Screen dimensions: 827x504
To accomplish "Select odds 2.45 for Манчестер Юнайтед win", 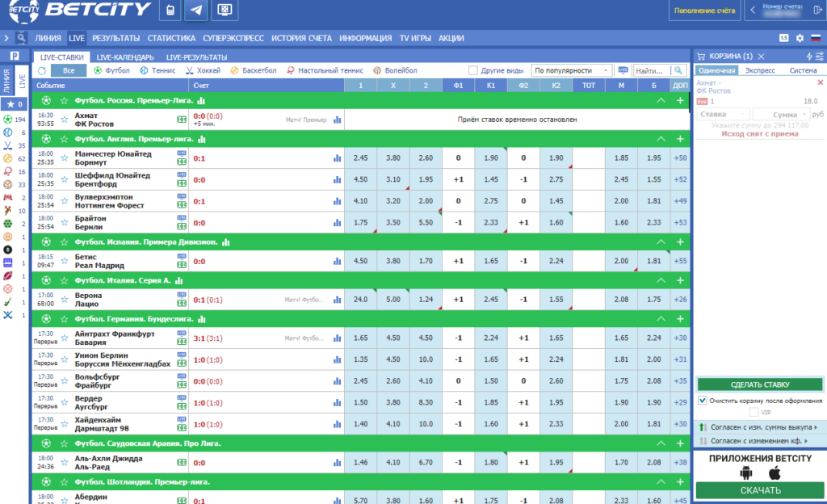I will click(x=360, y=157).
